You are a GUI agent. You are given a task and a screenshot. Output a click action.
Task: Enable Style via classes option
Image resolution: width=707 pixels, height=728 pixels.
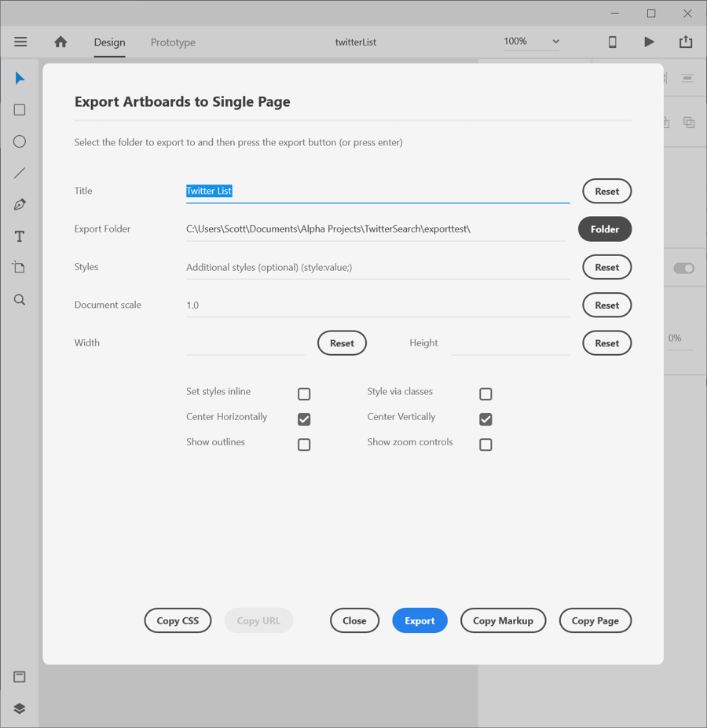(x=485, y=393)
